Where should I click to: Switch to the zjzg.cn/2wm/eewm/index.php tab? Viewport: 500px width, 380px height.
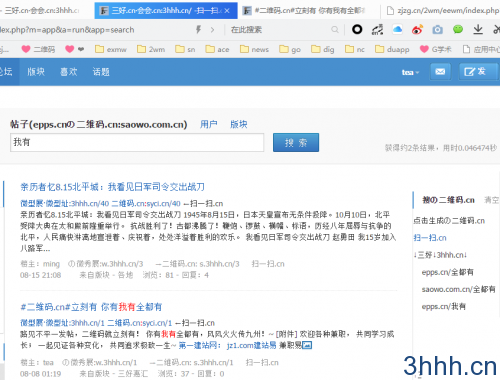[x=443, y=11]
